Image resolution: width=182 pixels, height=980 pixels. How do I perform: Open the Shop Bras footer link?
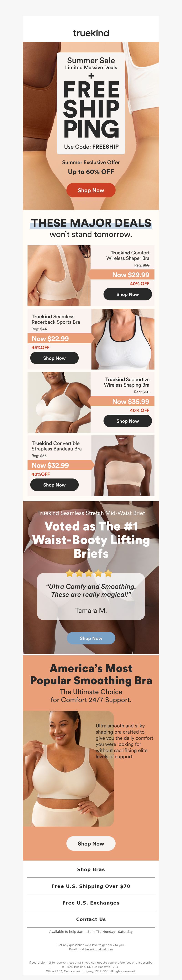(91, 869)
